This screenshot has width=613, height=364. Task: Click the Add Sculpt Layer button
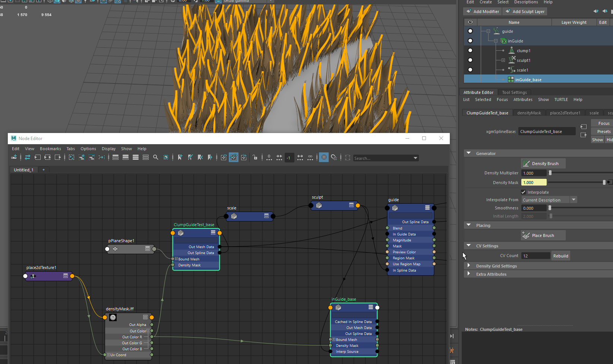click(525, 12)
